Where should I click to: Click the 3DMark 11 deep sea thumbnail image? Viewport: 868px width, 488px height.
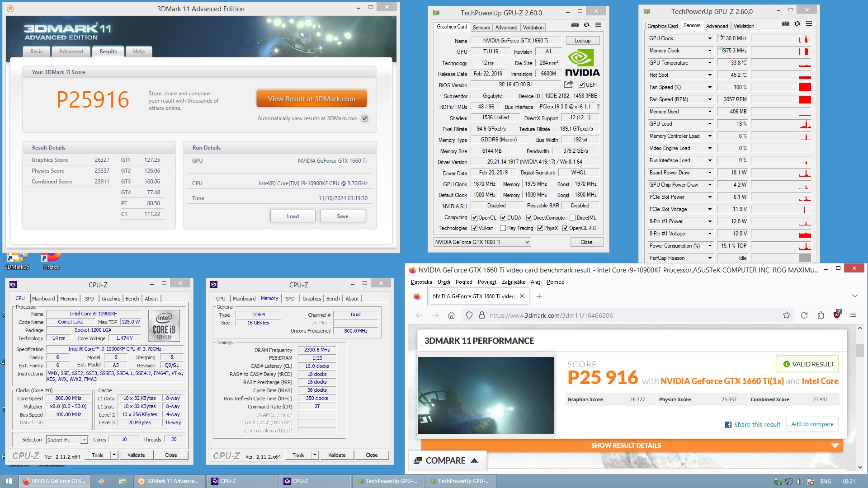pyautogui.click(x=486, y=395)
